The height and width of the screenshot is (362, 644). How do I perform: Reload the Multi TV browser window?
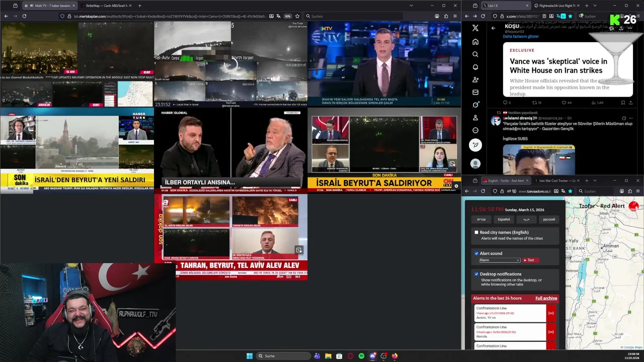tap(24, 16)
